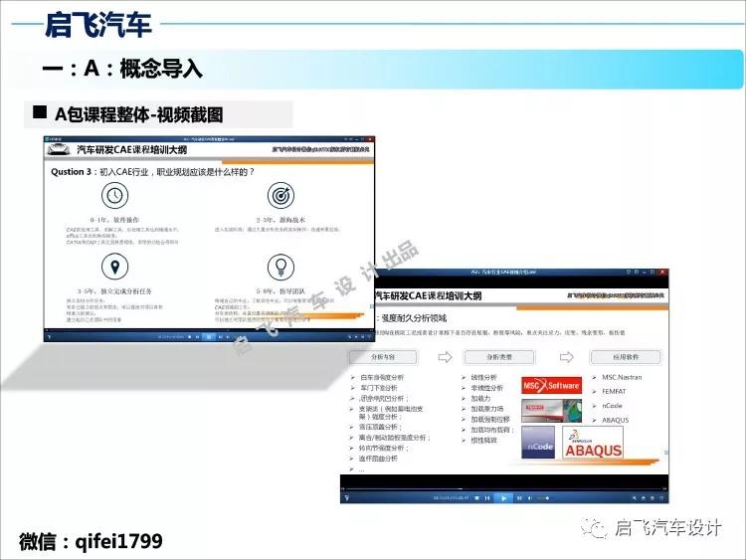Click the center play/pause button in left player

pos(209,337)
